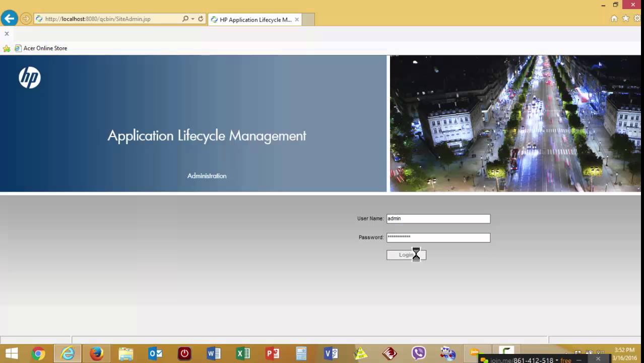Open Microsoft Visio from taskbar
This screenshot has width=644, height=363.
[331, 353]
